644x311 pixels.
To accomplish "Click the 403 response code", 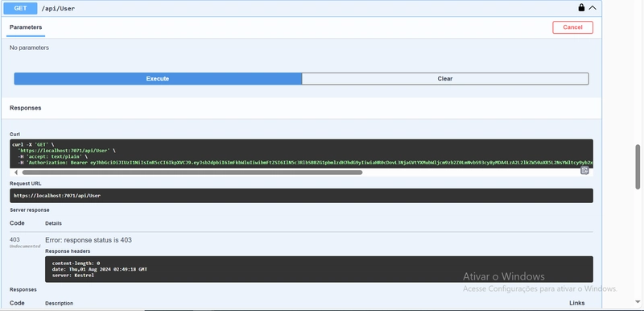I will [14, 239].
